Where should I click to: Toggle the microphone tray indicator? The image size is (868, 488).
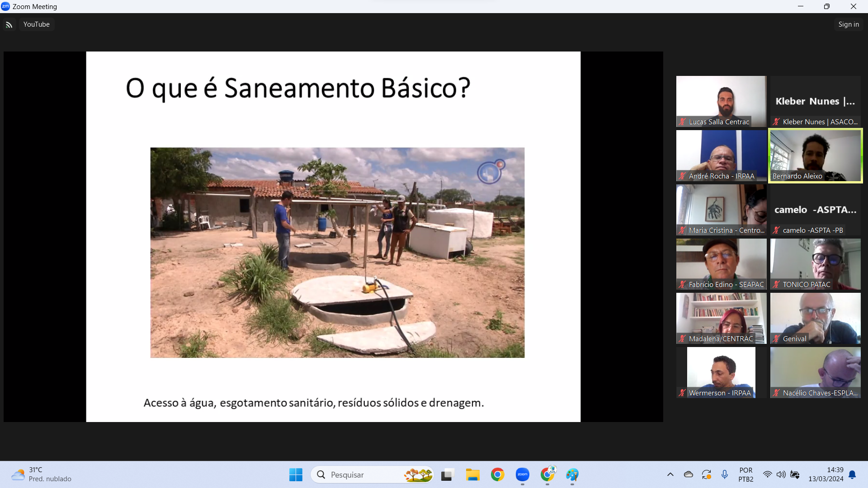[x=724, y=474]
